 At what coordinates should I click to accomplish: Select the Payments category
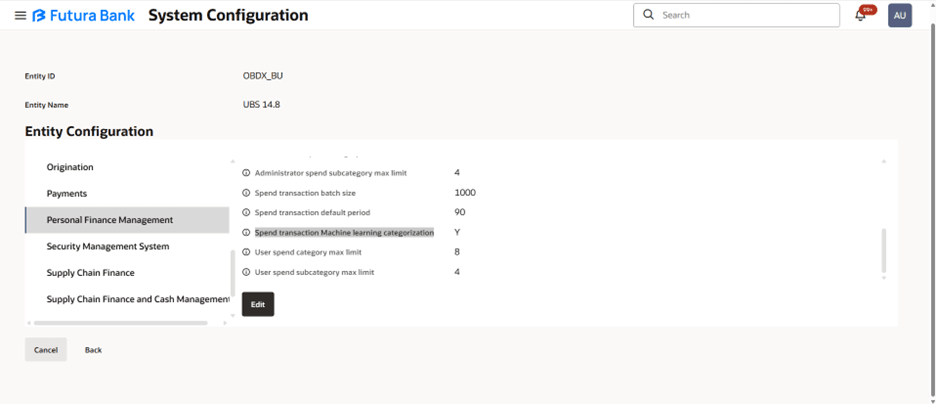(67, 193)
